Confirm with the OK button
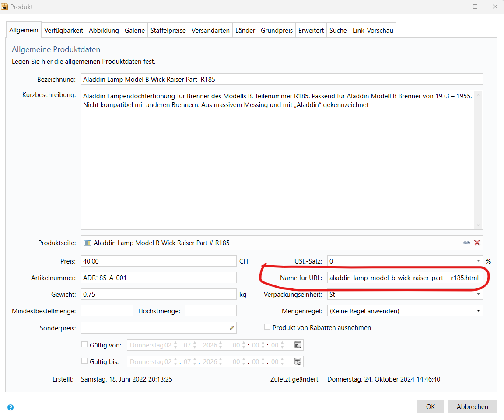This screenshot has height=420, width=504. (x=430, y=406)
